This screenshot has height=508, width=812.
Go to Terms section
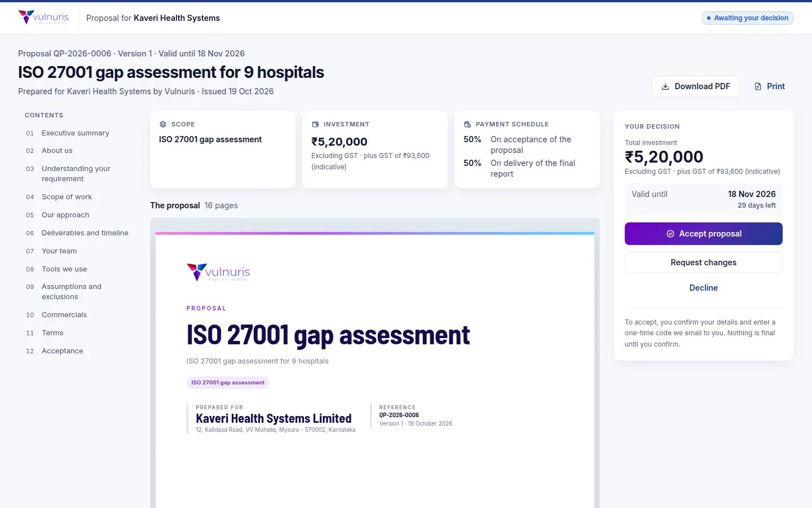52,333
